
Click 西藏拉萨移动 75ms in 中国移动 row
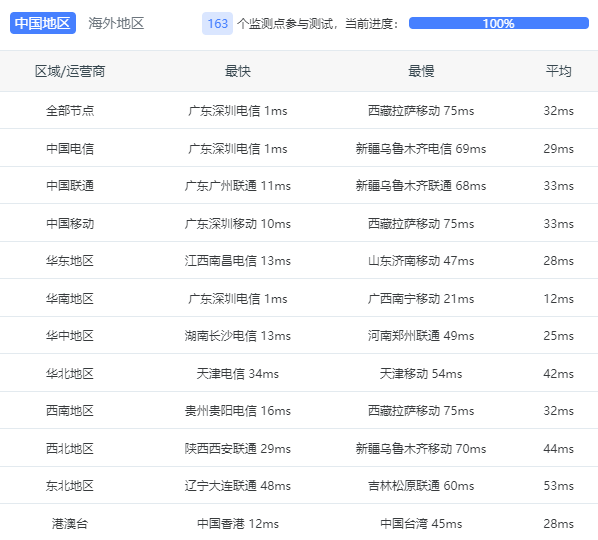[x=421, y=223]
